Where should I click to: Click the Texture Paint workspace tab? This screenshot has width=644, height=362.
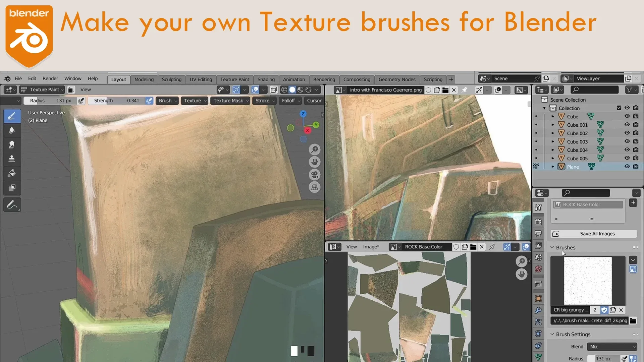pyautogui.click(x=235, y=79)
